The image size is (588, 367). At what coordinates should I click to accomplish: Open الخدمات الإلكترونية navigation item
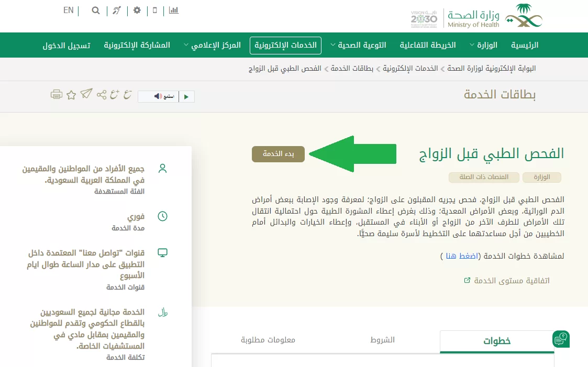(x=285, y=46)
